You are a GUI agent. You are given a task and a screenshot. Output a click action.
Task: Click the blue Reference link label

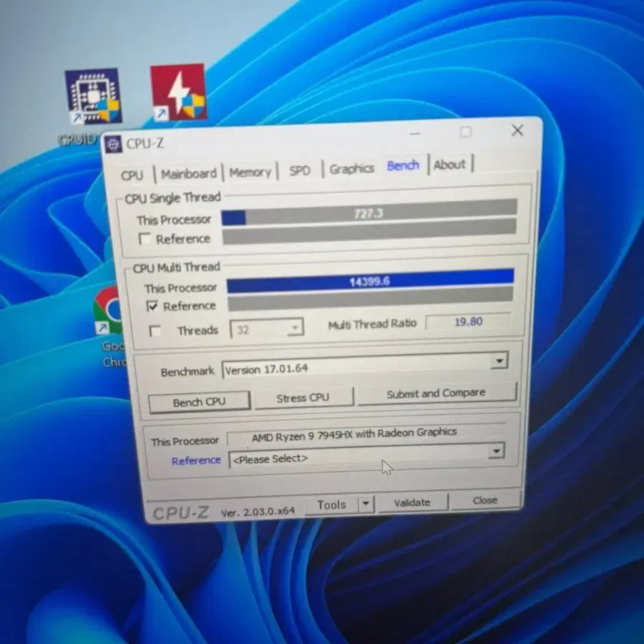196,461
